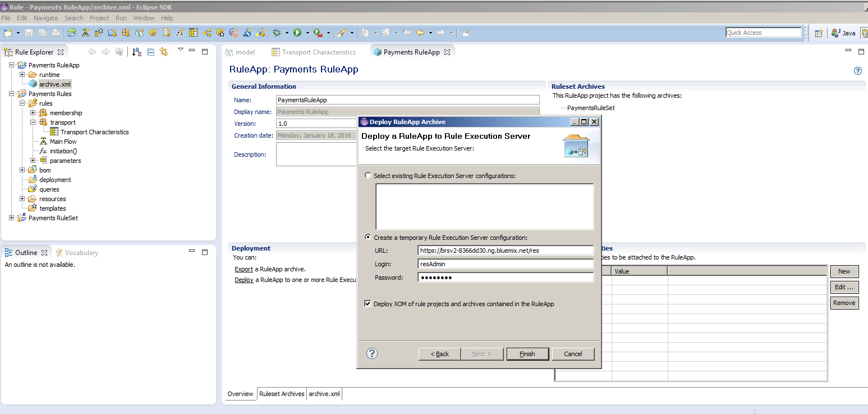Select existing Rule Execution Server configurations radio
The image size is (868, 414).
click(368, 175)
